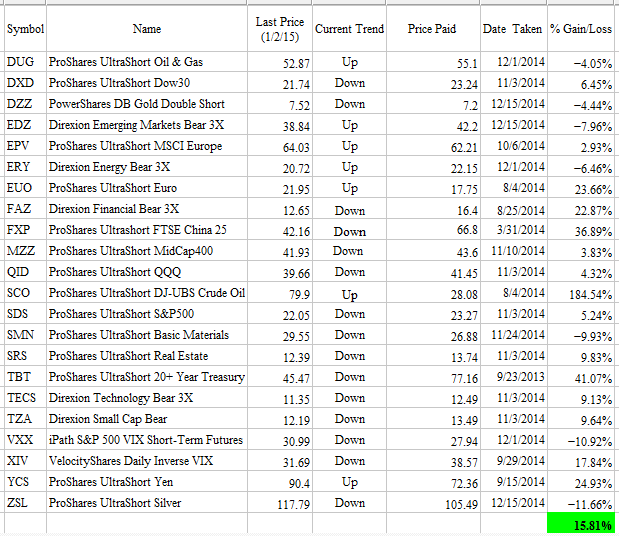Select the MZZ symbol cell
Viewport: 619px width, 536px height.
click(25, 251)
